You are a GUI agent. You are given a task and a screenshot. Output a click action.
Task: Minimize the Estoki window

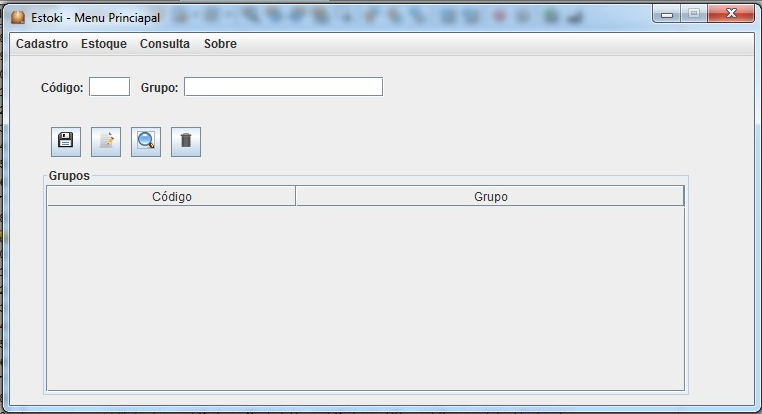click(667, 14)
